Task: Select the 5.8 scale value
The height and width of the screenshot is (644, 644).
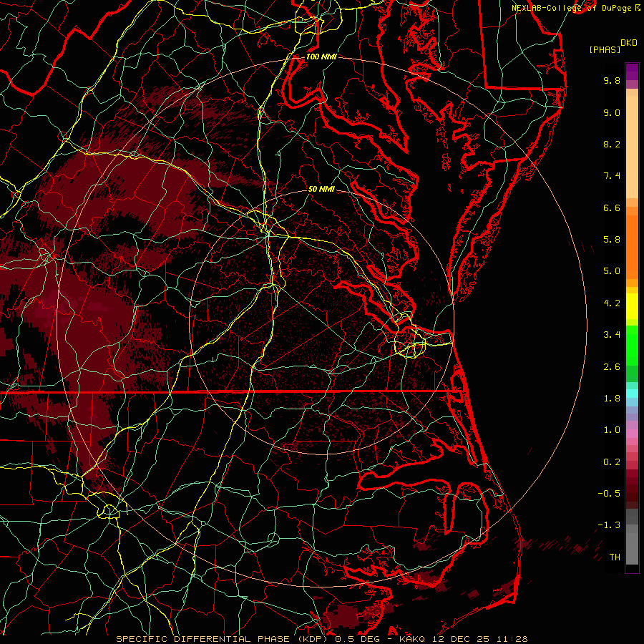Action: point(612,240)
